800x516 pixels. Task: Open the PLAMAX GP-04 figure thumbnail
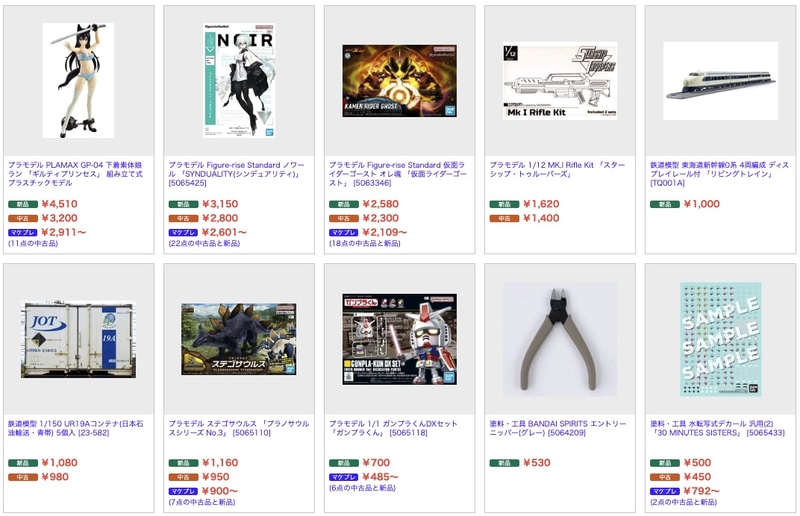pos(78,80)
